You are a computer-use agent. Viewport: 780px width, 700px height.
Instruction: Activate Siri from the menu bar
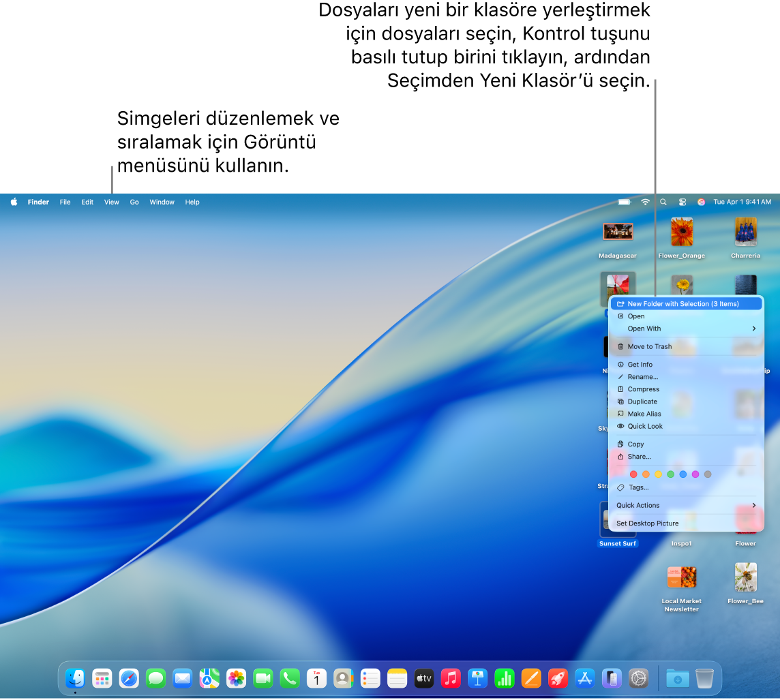(702, 202)
